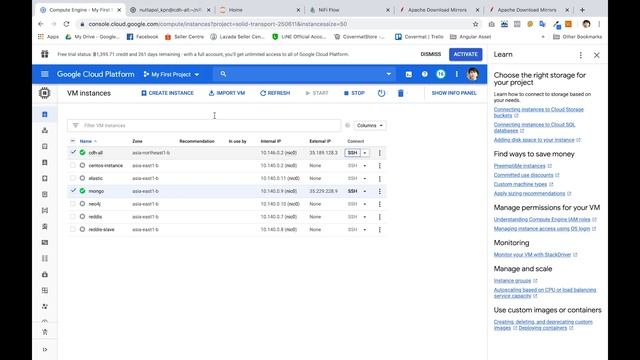Viewport: 640px width, 360px height.
Task: Open more options for neo4j row
Action: 380,204
